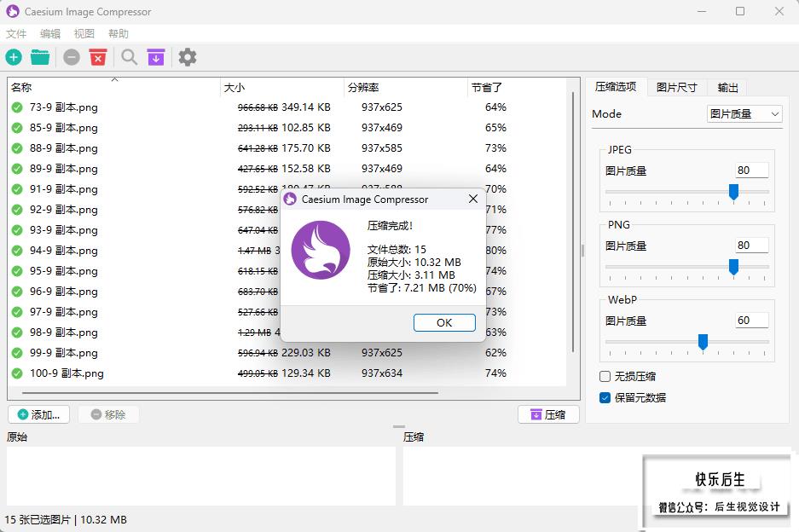Uncheck the 保留元数据 checkbox
The height and width of the screenshot is (532, 799).
[605, 398]
